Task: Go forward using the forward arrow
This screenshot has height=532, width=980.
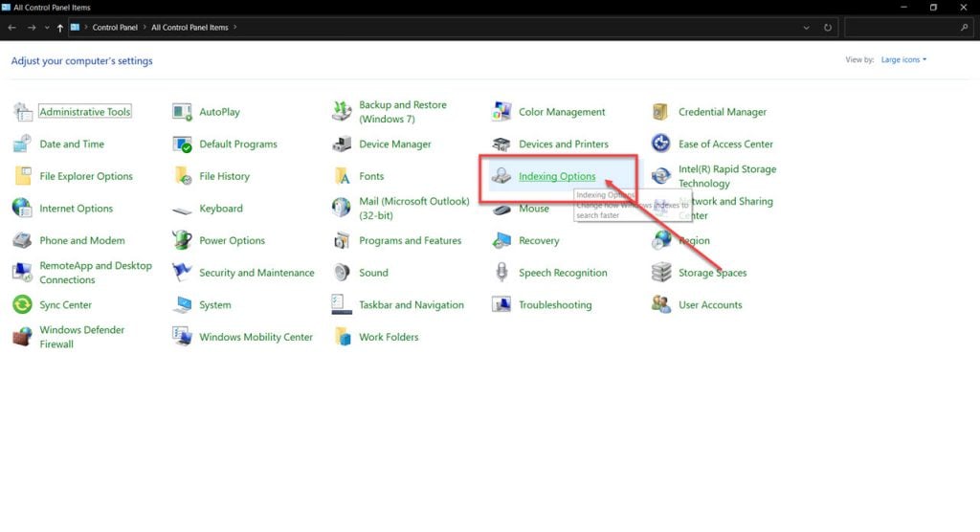Action: coord(32,28)
